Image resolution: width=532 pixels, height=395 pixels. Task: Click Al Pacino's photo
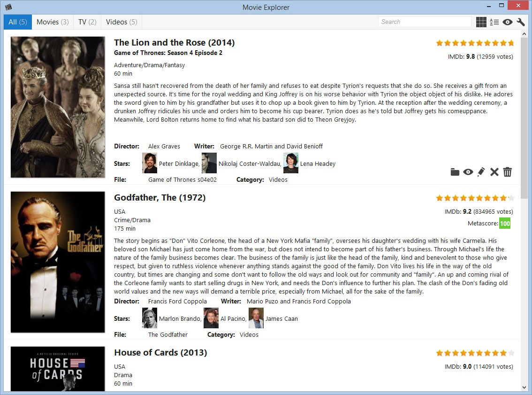pyautogui.click(x=211, y=318)
